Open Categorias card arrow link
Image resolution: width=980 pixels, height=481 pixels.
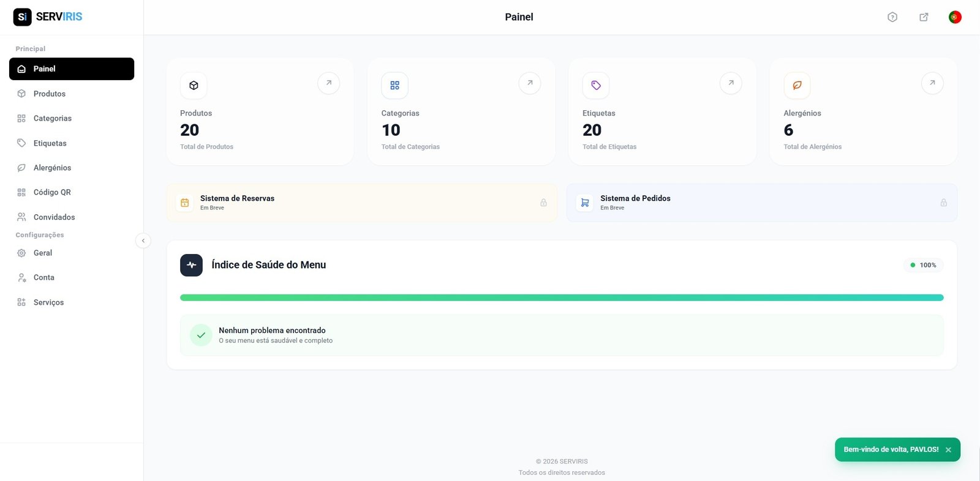click(x=530, y=83)
